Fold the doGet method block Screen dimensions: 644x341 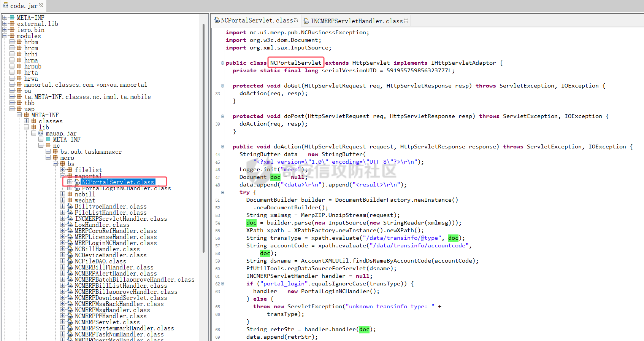pyautogui.click(x=222, y=86)
